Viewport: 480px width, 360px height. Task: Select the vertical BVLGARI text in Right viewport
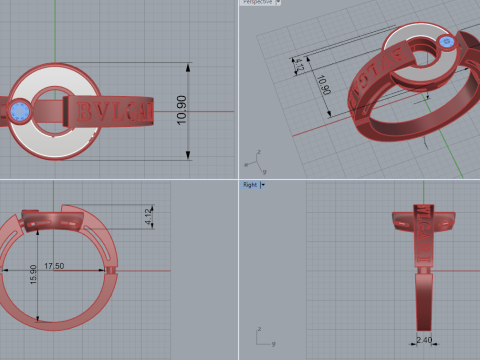[423, 234]
